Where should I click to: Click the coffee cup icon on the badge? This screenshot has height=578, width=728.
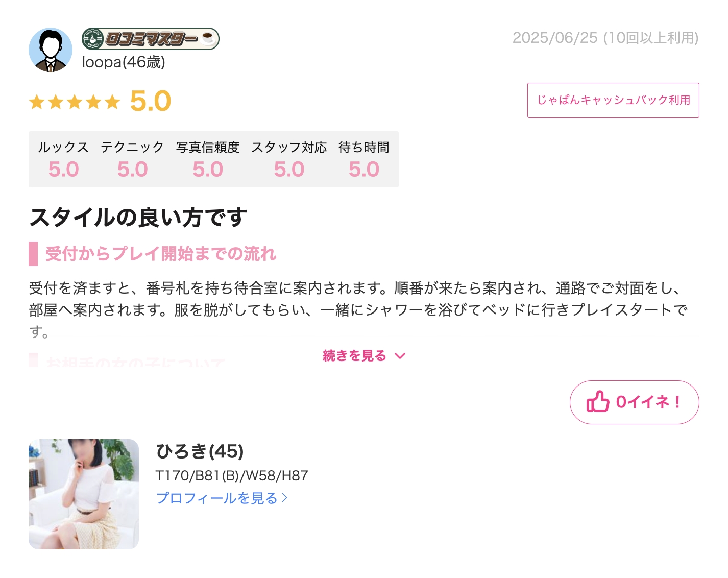tap(208, 38)
